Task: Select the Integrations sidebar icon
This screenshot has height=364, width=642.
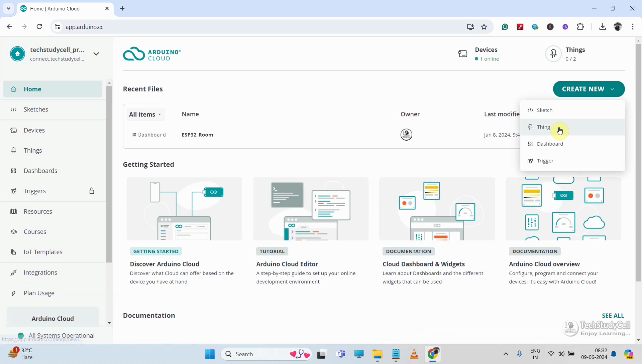Action: point(13,272)
